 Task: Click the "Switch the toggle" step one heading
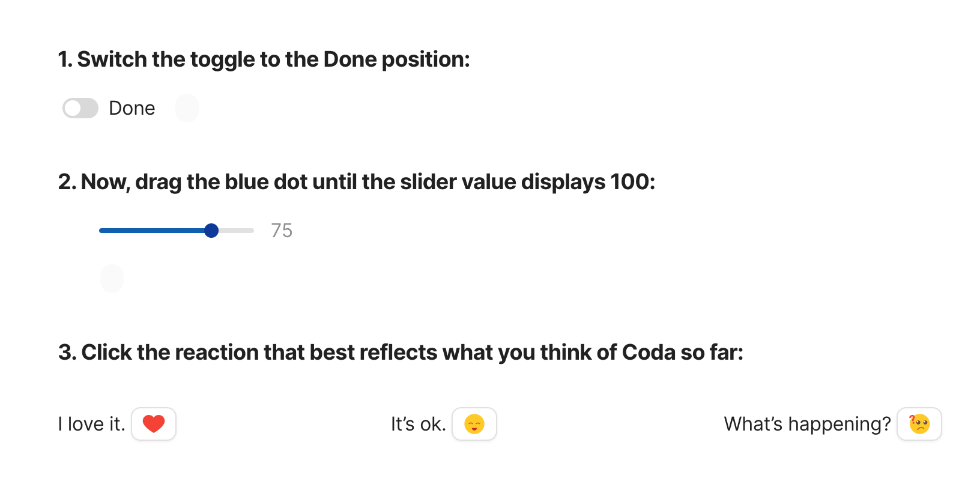coord(264,59)
